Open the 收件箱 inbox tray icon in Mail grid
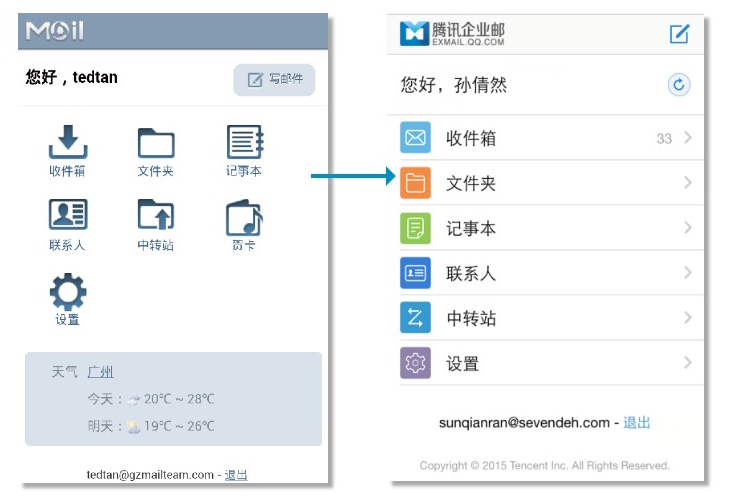 [x=68, y=143]
